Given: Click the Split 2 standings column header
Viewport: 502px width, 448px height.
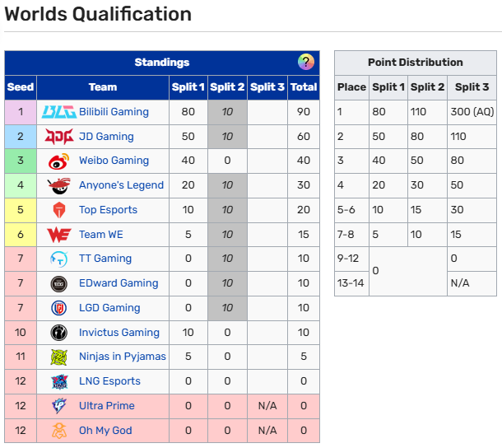Looking at the screenshot, I should (227, 87).
